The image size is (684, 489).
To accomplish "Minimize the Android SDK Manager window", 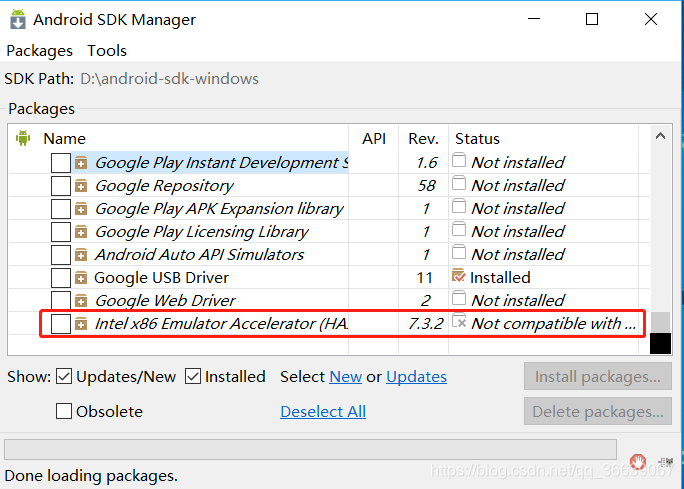I will pyautogui.click(x=534, y=19).
